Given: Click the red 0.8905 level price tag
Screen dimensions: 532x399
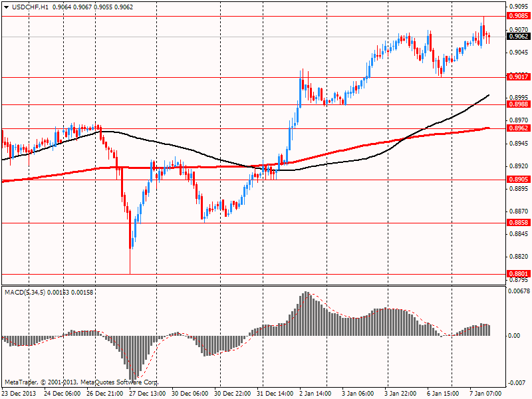Looking at the screenshot, I should pos(518,180).
